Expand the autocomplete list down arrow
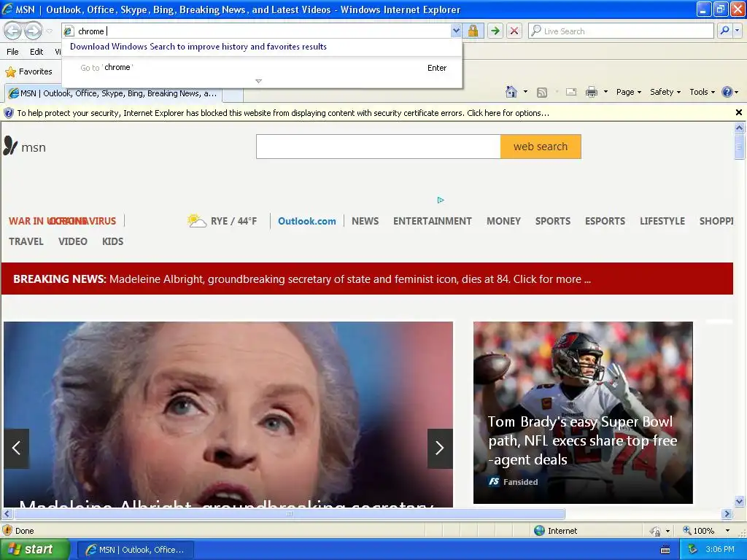 (259, 81)
